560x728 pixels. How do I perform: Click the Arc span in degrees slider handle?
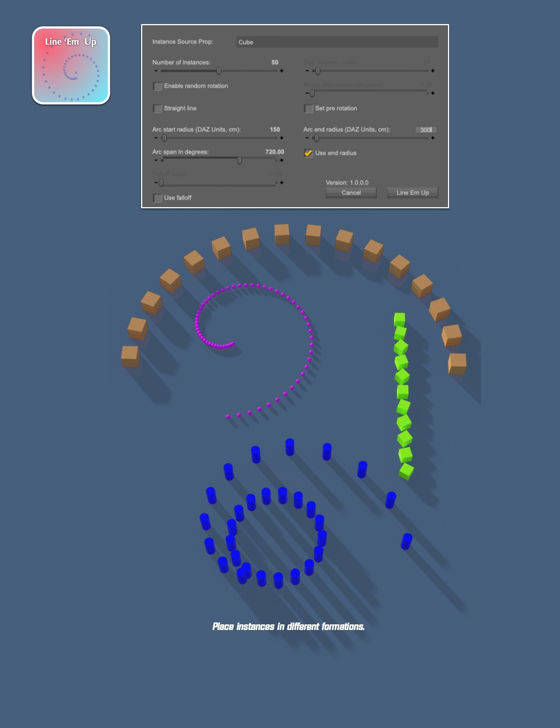(x=239, y=160)
